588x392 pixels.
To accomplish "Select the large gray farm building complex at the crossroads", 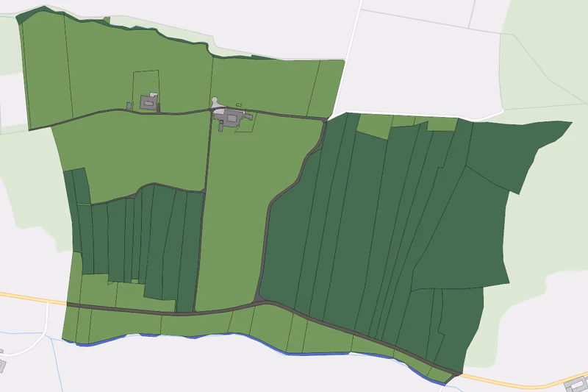I will click(x=229, y=119).
